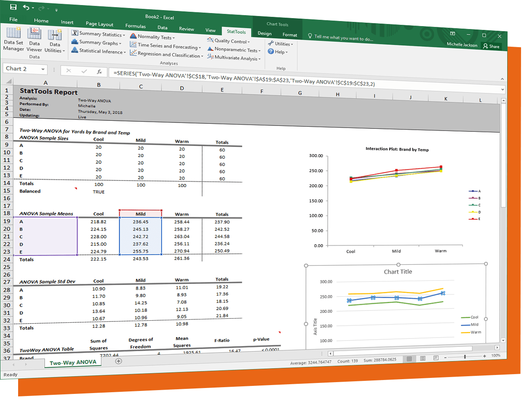Open the Summary Statistics dropdown
The image size is (532, 404).
pos(98,34)
